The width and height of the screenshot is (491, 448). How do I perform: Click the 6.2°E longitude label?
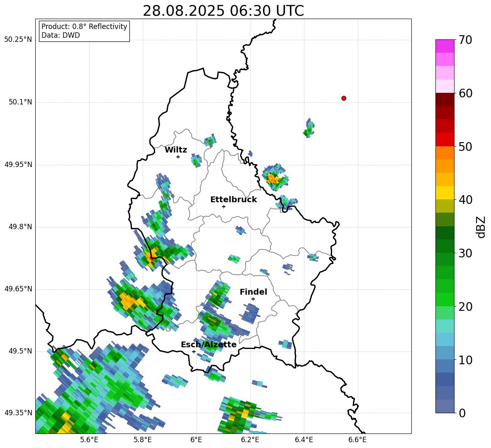(250, 440)
